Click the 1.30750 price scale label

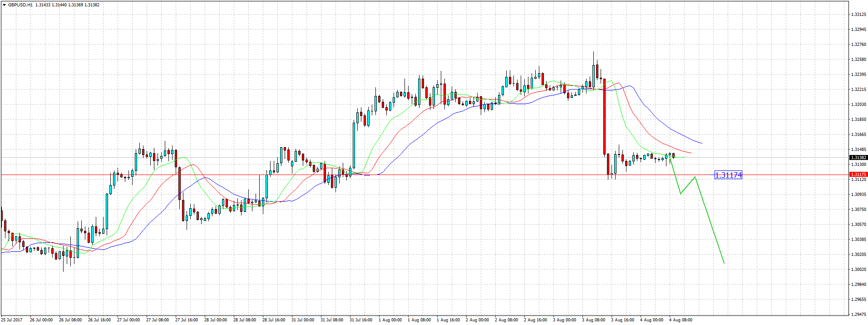tap(858, 210)
